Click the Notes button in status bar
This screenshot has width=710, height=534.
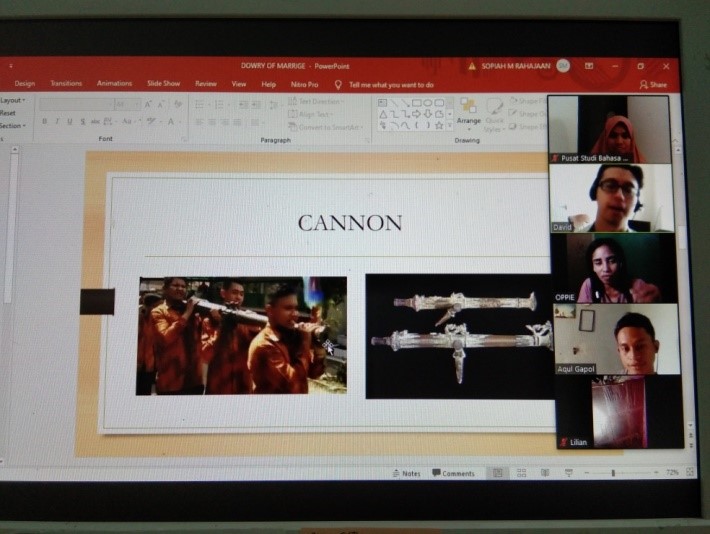pyautogui.click(x=407, y=473)
